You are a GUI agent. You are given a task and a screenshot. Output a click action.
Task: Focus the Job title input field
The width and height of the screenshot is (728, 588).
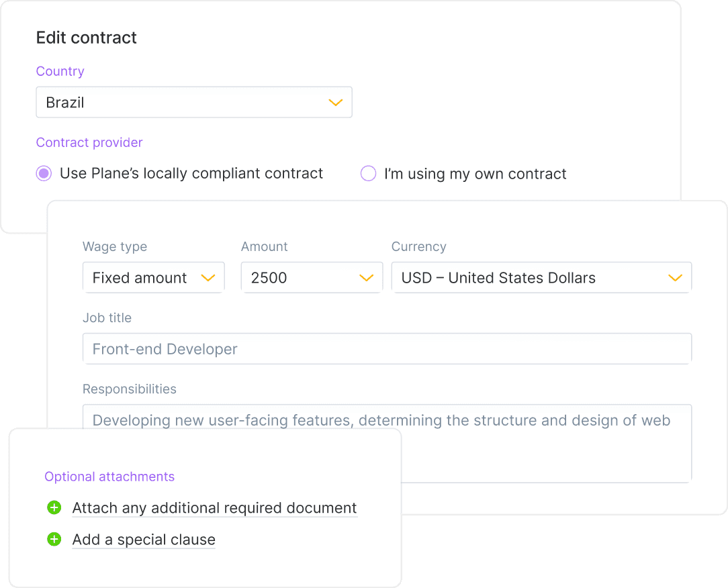[387, 349]
